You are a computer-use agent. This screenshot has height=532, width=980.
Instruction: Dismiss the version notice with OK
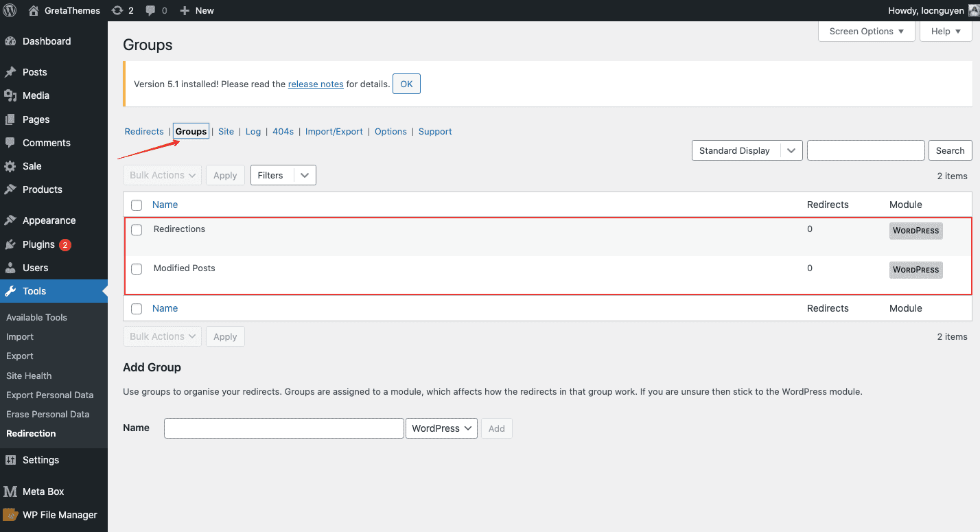[x=406, y=84]
